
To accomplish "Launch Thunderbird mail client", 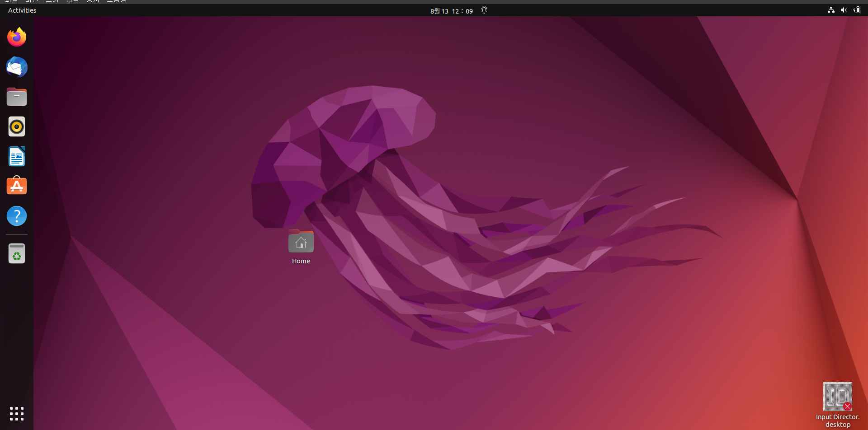I will pyautogui.click(x=17, y=67).
